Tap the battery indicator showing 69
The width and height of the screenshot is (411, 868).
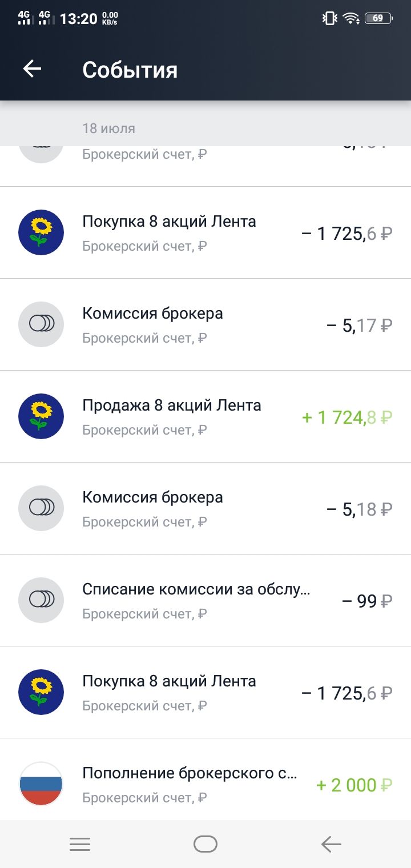coord(378,18)
